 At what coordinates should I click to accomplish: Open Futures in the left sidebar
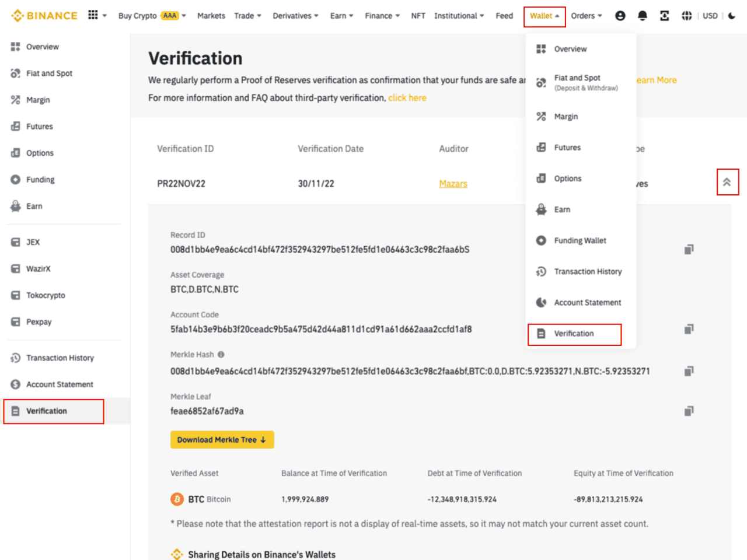pos(39,127)
